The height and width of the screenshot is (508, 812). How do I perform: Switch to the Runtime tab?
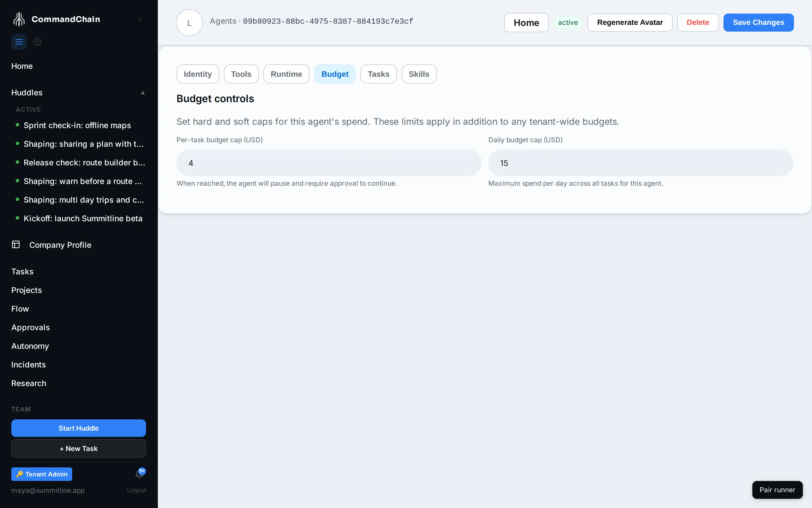click(x=286, y=74)
